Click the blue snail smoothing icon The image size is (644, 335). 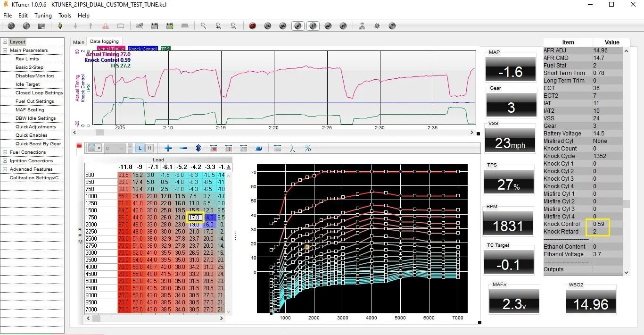(x=259, y=148)
